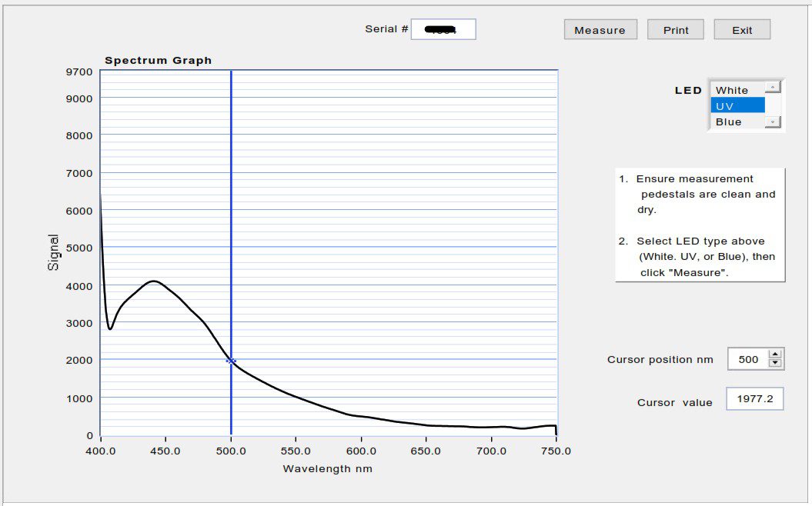Click the Cursor value readout showing 1977.2
This screenshot has height=506, width=812.
[x=754, y=398]
